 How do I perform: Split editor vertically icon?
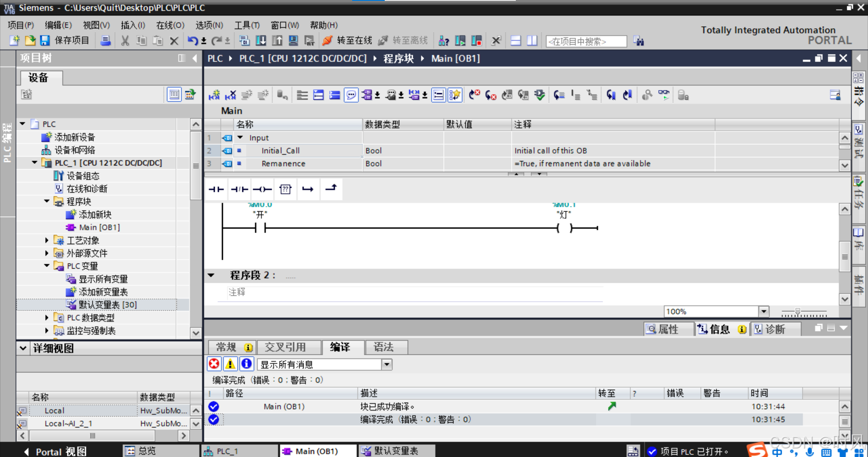click(x=532, y=41)
